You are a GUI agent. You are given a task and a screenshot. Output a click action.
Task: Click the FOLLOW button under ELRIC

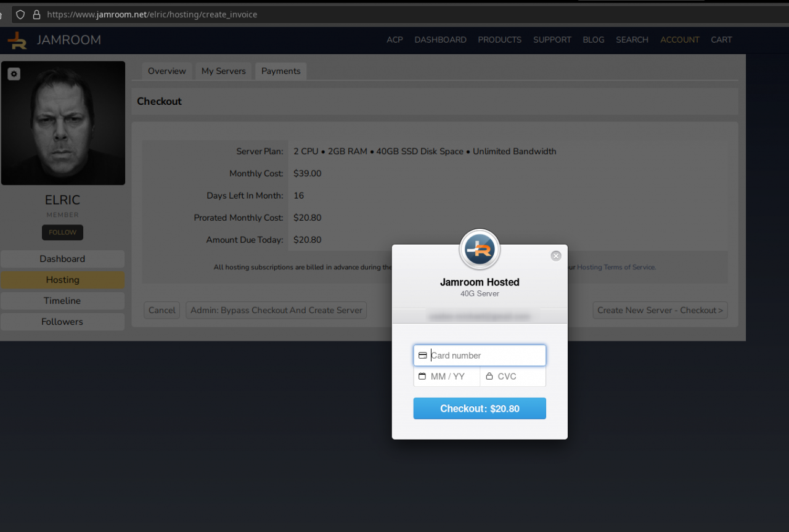[x=63, y=232]
